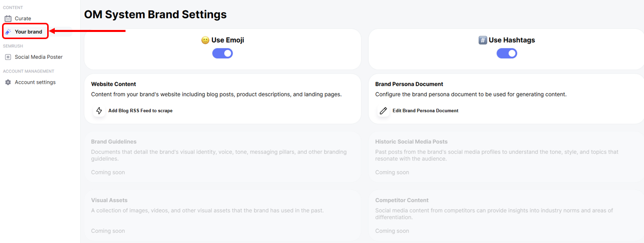Click Add Blog RSS Feed to scrape
This screenshot has width=644, height=243.
click(140, 111)
